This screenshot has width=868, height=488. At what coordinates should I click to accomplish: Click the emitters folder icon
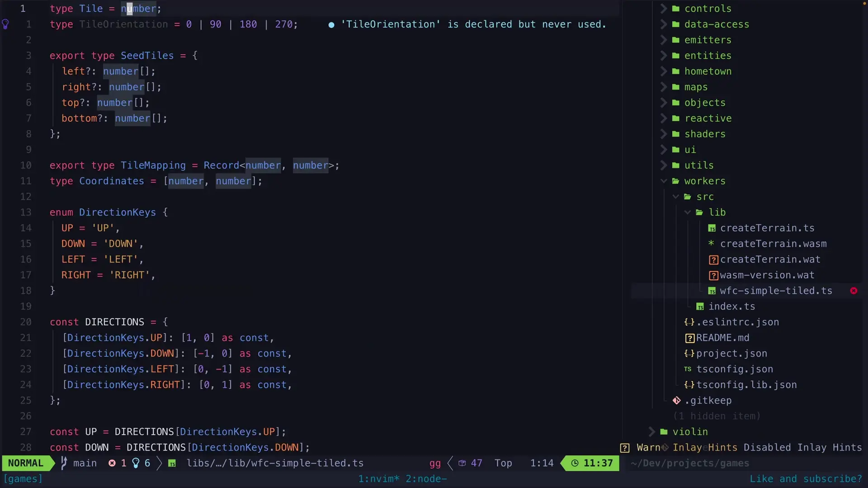click(676, 40)
